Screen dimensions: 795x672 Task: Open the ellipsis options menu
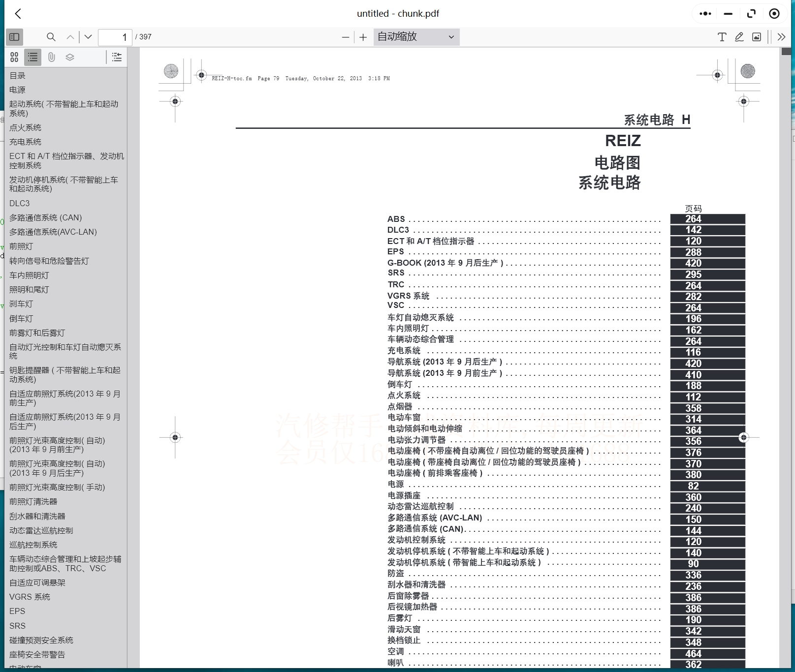tap(704, 13)
